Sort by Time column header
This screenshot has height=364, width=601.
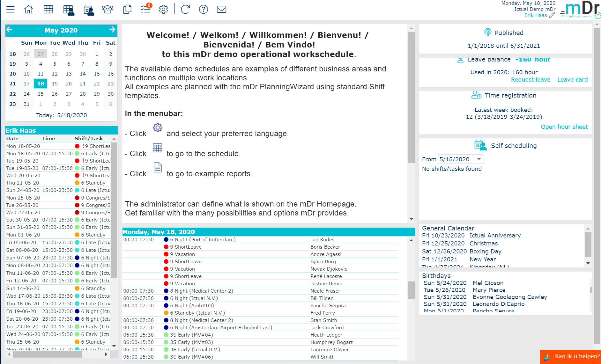tap(48, 138)
